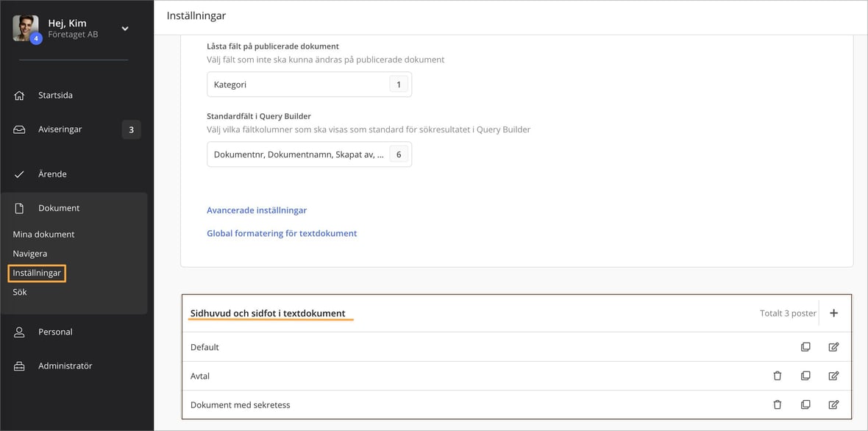Viewport: 868px width, 431px height.
Task: Duplicate the Default template with copy icon
Action: click(805, 346)
